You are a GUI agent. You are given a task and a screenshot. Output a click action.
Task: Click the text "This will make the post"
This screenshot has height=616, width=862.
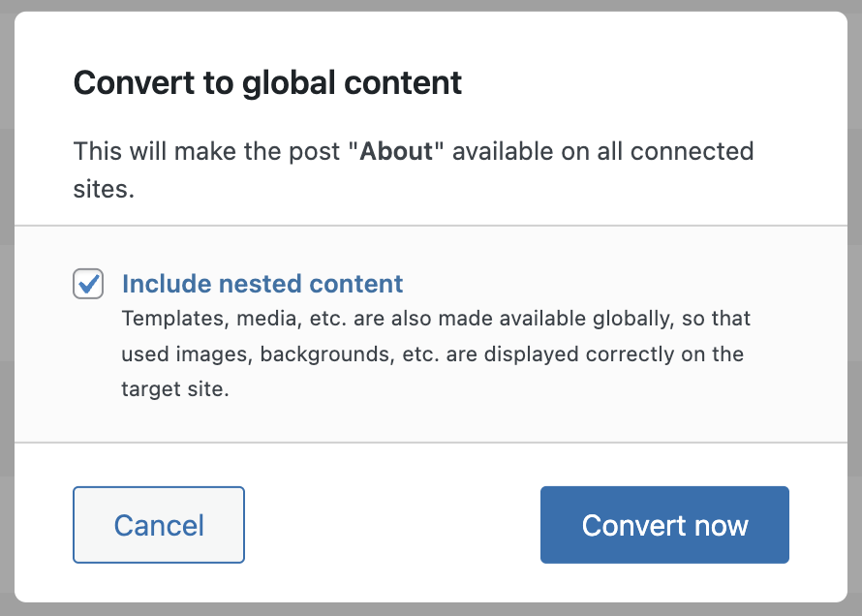click(x=207, y=152)
